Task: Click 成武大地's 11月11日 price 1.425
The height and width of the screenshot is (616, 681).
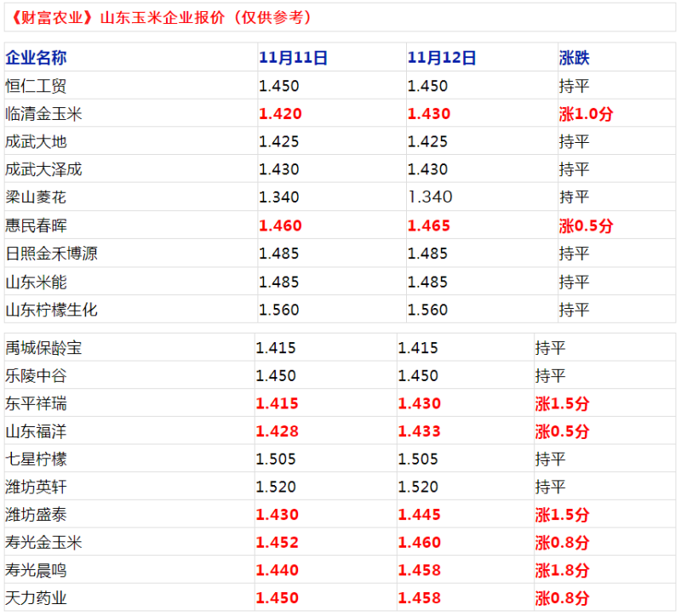Action: pos(279,141)
